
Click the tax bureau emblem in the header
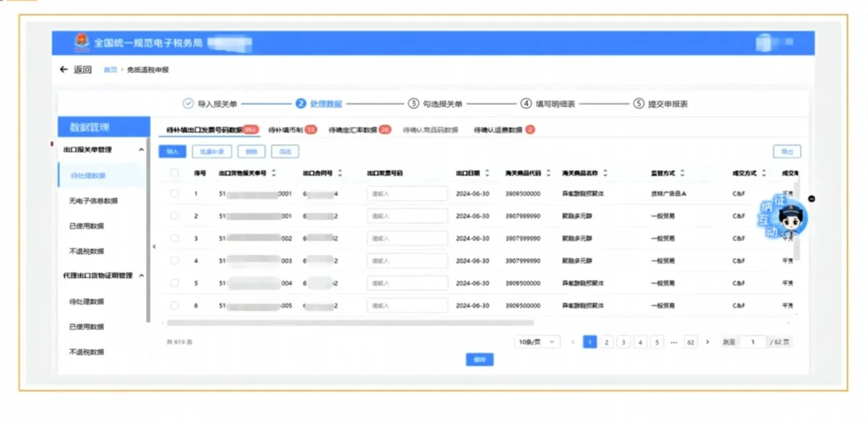[82, 43]
